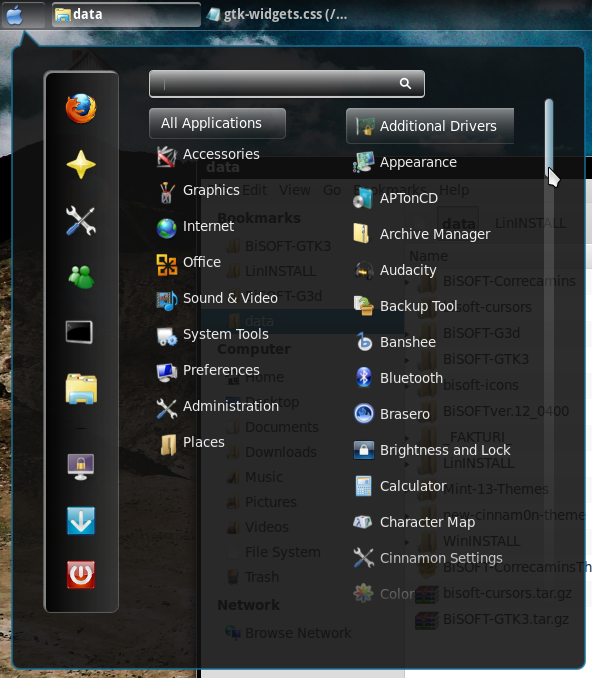Click the Archive Manager icon

click(x=362, y=234)
